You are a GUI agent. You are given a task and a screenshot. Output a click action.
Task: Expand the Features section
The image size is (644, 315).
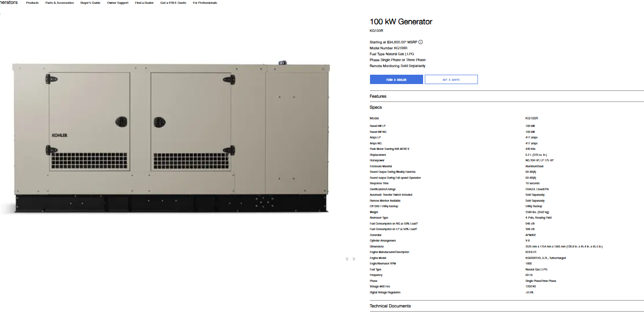pyautogui.click(x=507, y=96)
